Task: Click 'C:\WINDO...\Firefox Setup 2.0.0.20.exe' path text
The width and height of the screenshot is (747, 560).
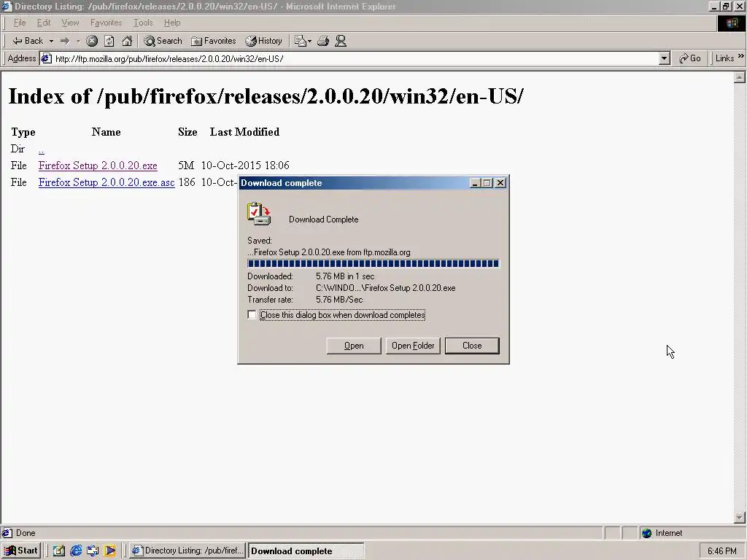Action: [385, 288]
